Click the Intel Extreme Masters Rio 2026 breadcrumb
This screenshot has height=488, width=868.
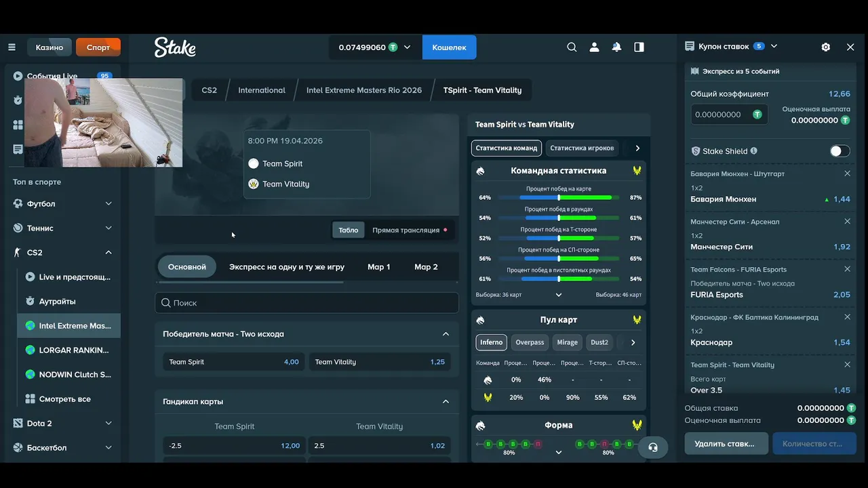tap(364, 90)
